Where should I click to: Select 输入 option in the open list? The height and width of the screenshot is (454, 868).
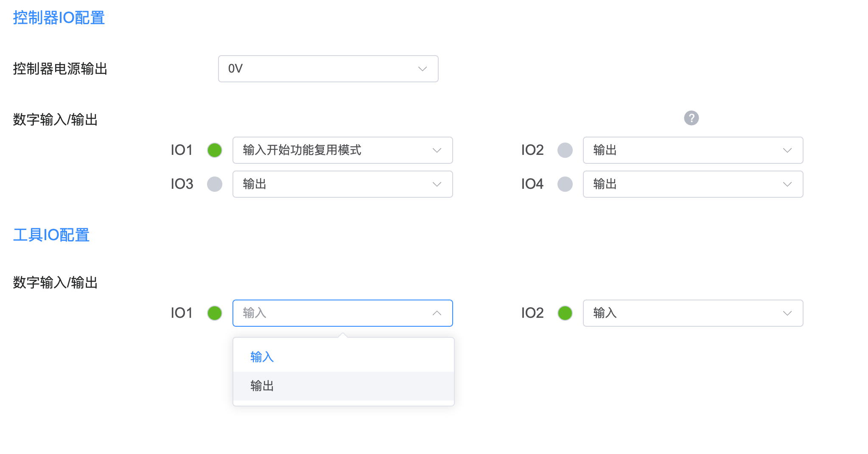tap(262, 357)
